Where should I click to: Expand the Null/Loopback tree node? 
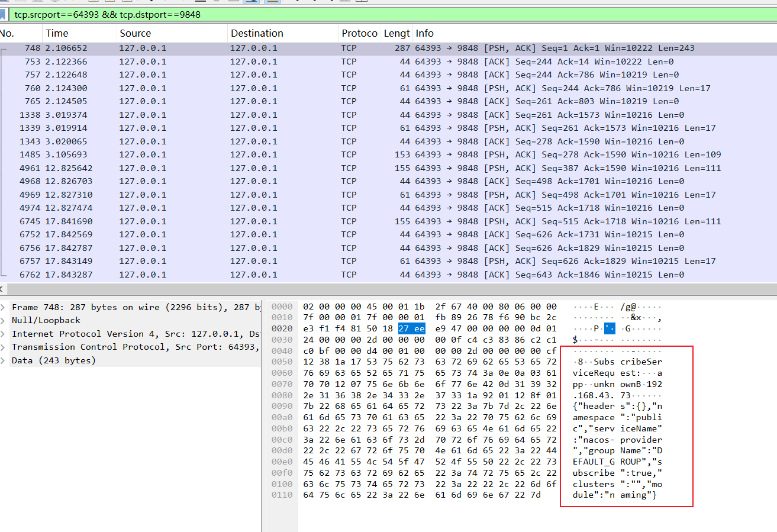click(x=4, y=320)
